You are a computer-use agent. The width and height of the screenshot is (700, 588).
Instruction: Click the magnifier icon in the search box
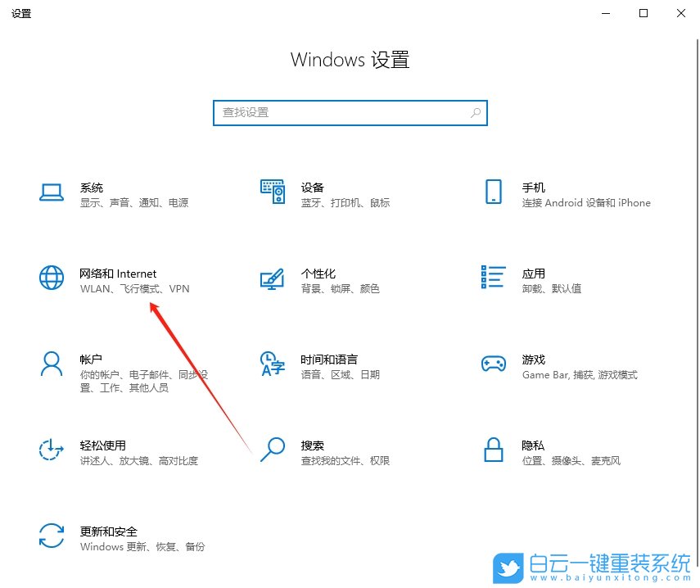point(475,112)
